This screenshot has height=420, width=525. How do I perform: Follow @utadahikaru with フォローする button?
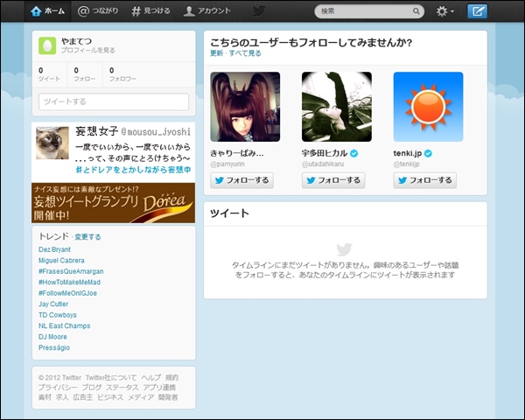[333, 180]
